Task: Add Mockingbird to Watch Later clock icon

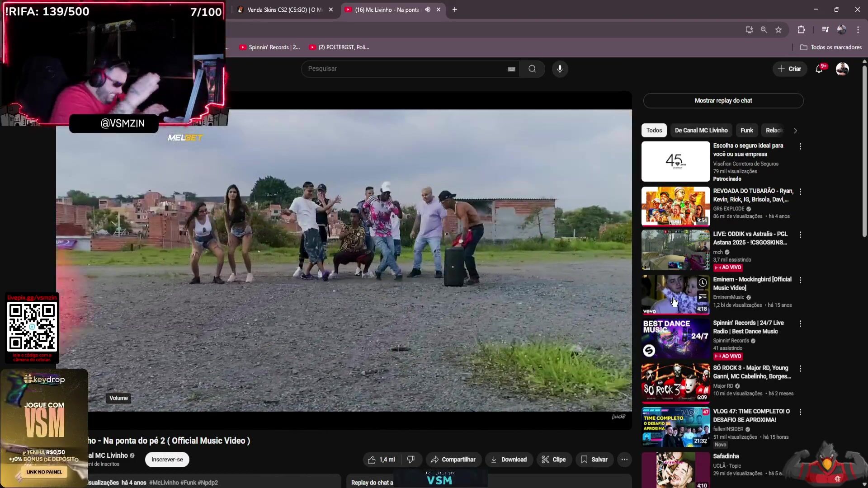Action: [x=702, y=283]
